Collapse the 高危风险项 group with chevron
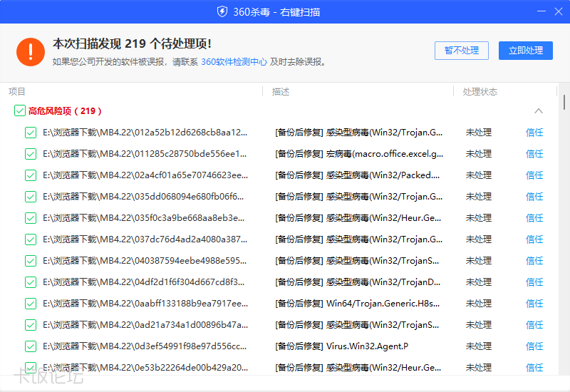 [539, 110]
